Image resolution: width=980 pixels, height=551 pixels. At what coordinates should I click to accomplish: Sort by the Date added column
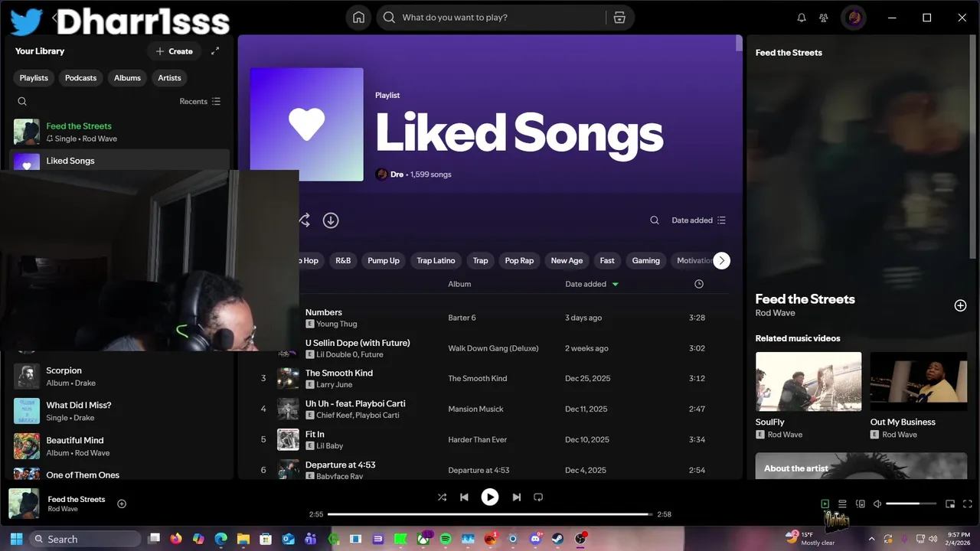point(592,284)
